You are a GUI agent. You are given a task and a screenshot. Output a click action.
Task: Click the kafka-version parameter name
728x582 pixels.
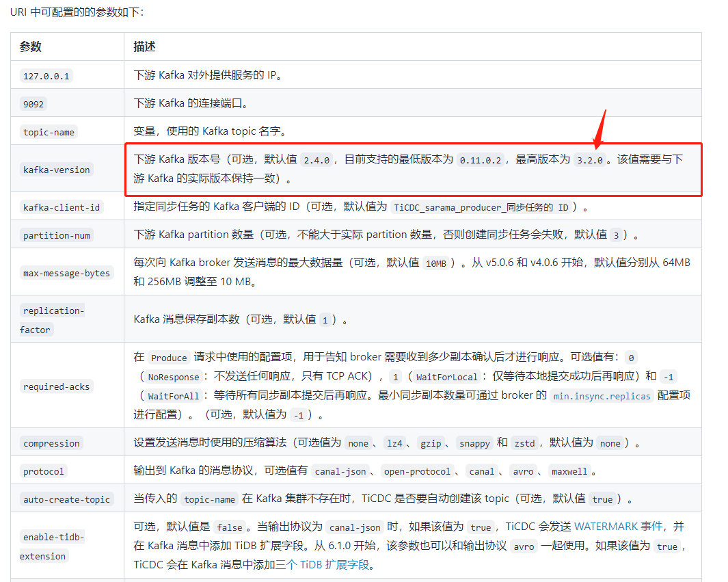click(56, 170)
